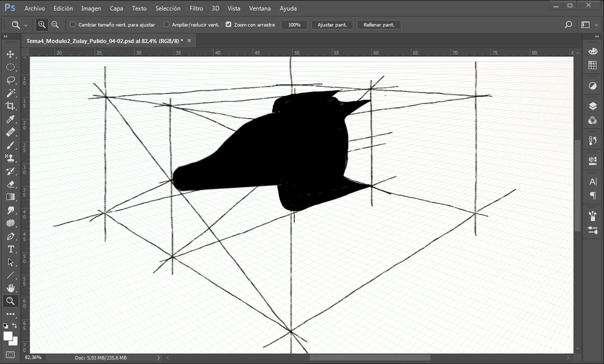Open the 3D panel icon
The height and width of the screenshot is (364, 604).
tap(592, 160)
